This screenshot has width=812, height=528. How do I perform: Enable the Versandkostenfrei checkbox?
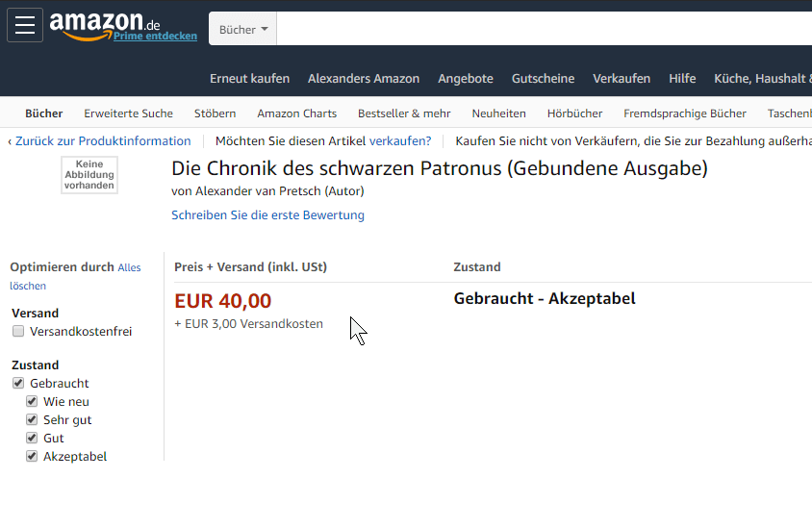(x=18, y=332)
